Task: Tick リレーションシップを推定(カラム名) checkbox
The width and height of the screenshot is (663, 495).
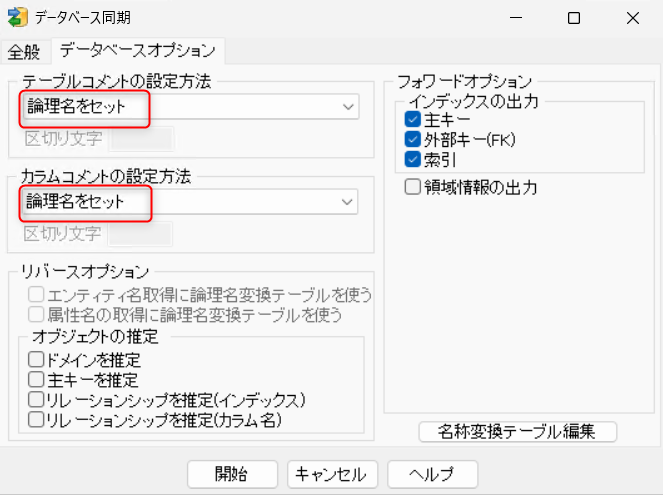Action: tap(37, 421)
